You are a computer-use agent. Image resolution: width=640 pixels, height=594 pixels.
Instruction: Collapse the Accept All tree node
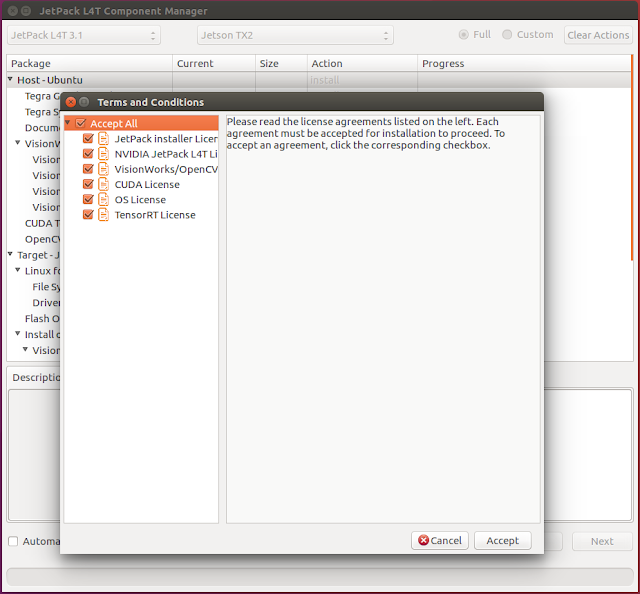tap(68, 123)
